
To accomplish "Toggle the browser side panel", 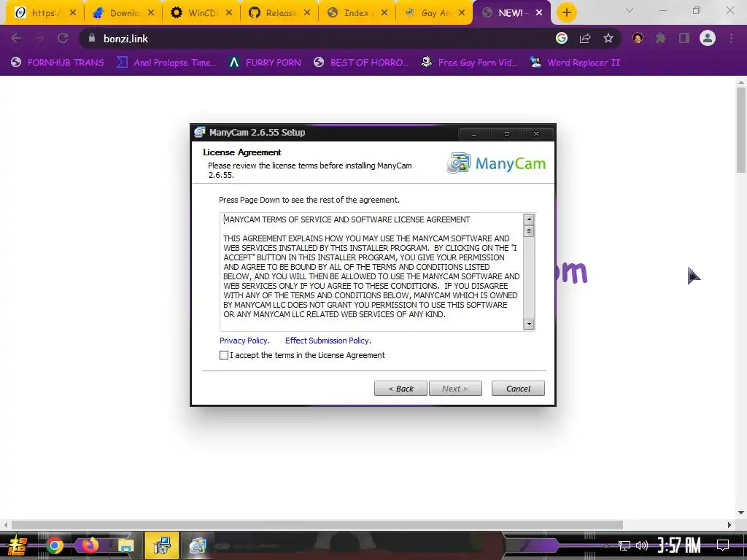I will click(x=684, y=38).
